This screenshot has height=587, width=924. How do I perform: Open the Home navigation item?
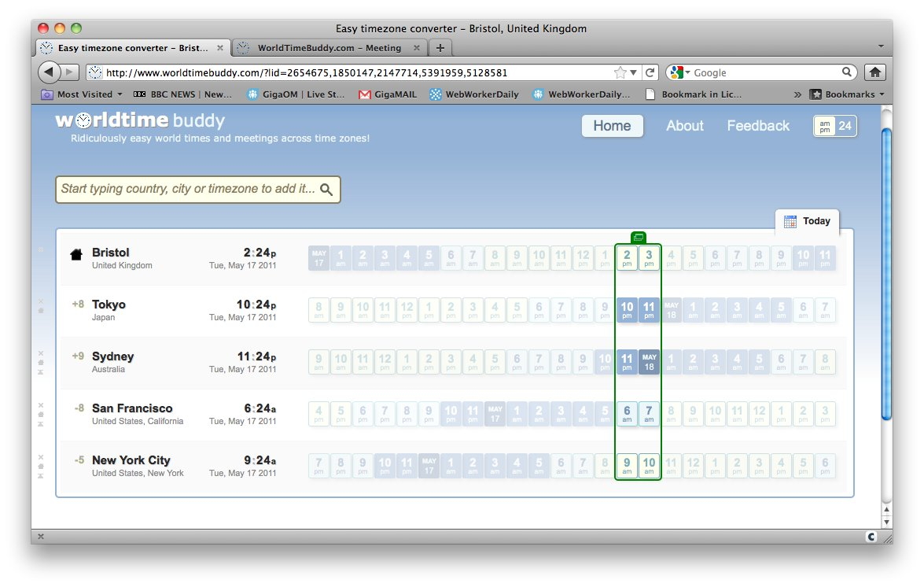click(x=612, y=126)
